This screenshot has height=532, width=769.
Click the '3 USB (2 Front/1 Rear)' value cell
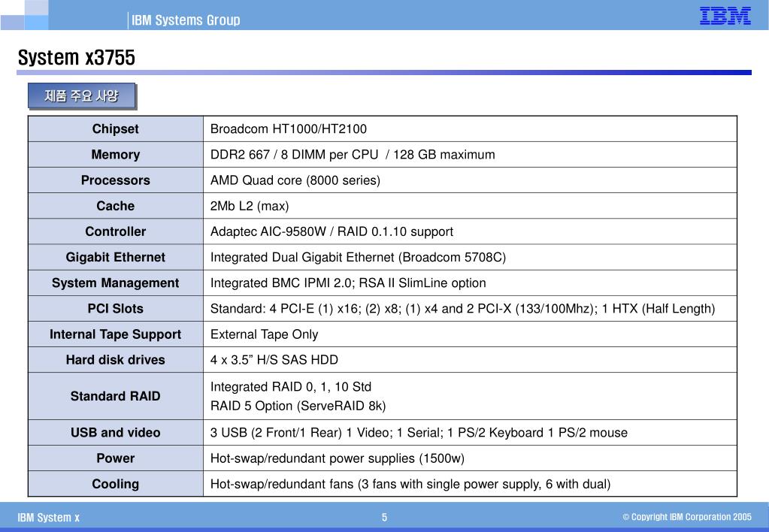[471, 433]
